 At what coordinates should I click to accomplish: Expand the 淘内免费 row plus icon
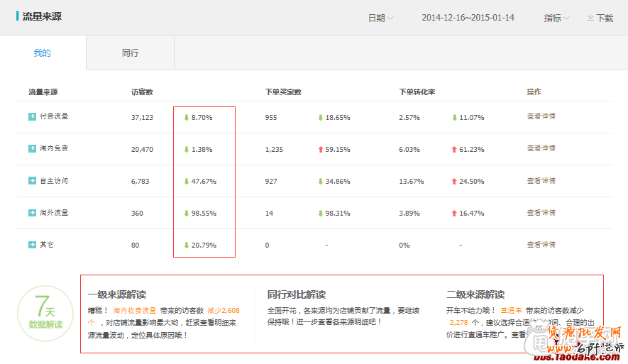[x=32, y=148]
